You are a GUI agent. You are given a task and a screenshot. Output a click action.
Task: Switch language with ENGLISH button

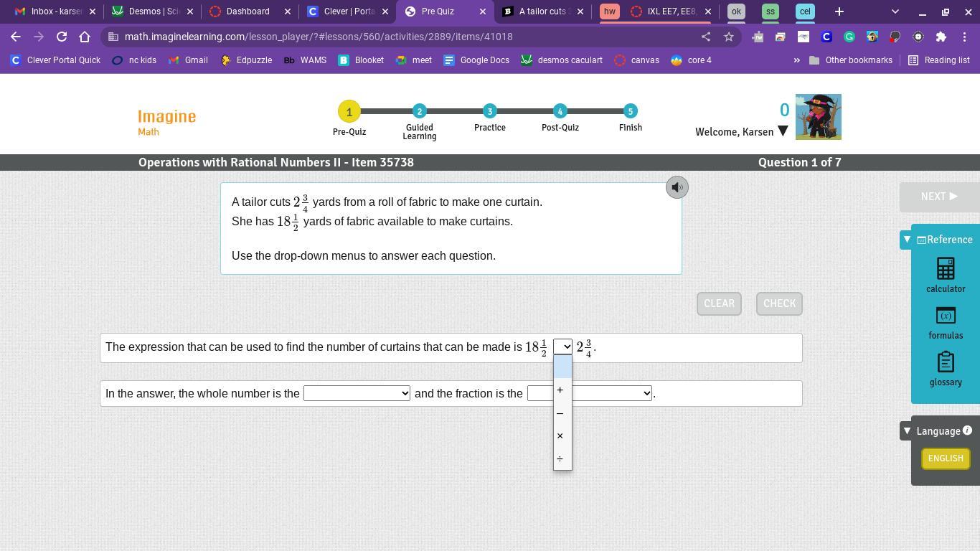point(946,458)
